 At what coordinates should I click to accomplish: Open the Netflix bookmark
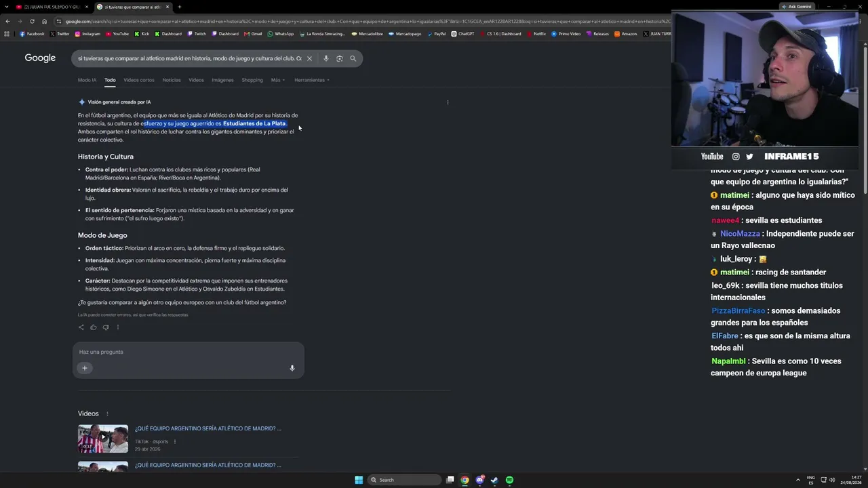tap(536, 34)
